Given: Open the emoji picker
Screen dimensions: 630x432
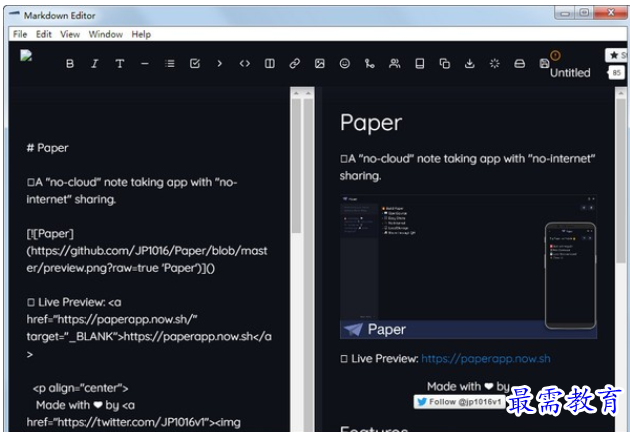Looking at the screenshot, I should point(345,63).
